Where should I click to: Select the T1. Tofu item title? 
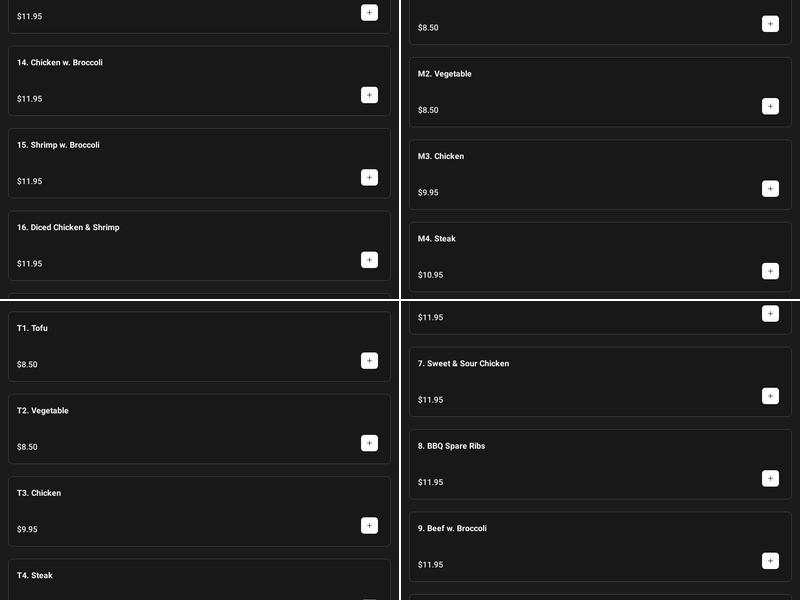pyautogui.click(x=32, y=329)
